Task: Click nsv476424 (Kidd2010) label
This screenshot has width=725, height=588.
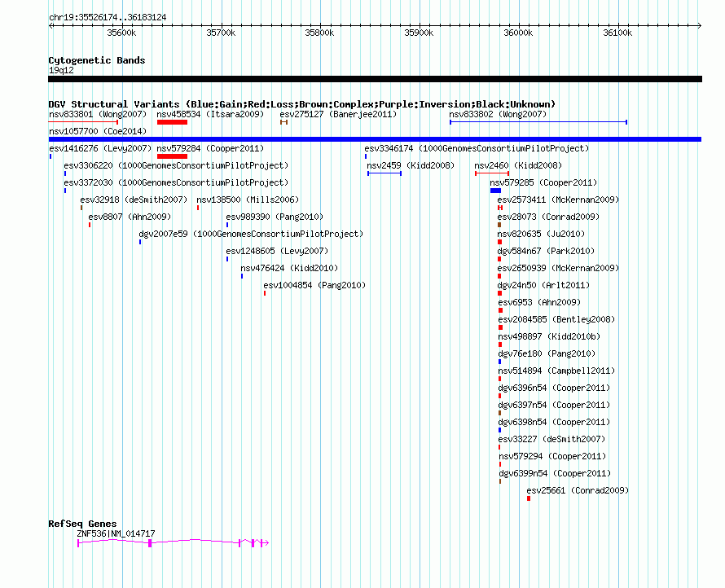Action: [x=289, y=268]
